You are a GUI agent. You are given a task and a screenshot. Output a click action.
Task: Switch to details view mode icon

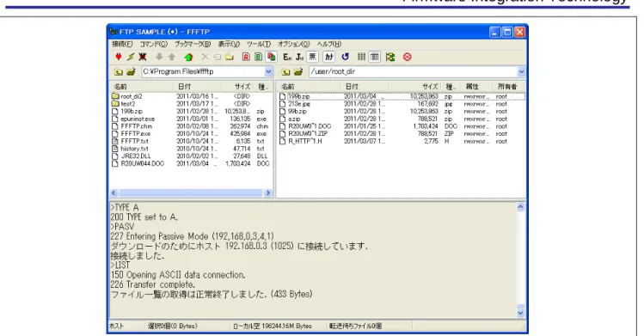click(x=375, y=57)
